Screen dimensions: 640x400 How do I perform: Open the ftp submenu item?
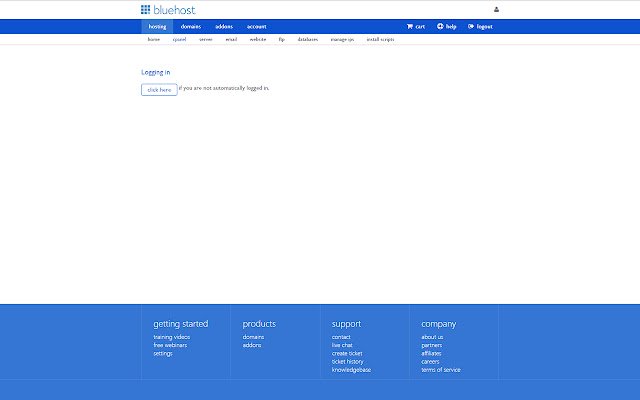(x=282, y=40)
